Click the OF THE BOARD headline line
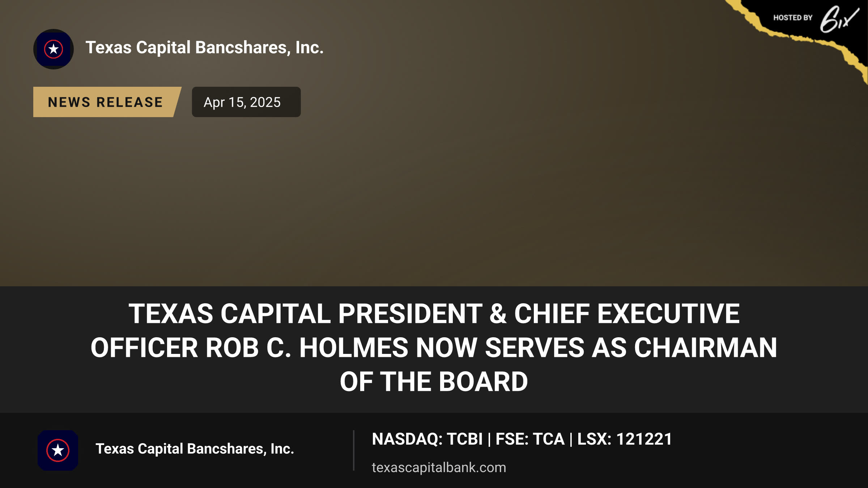The image size is (868, 488). (x=434, y=382)
